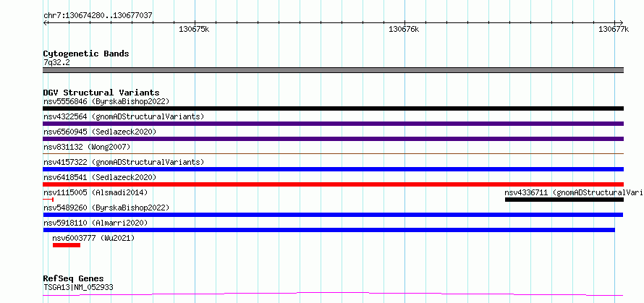Click the left arrowhead of the ruler
644x303 pixels.
(x=45, y=22)
